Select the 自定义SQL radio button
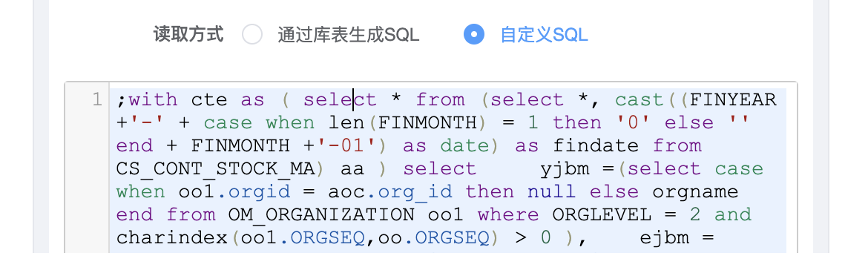Image resolution: width=868 pixels, height=273 pixels. tap(474, 35)
